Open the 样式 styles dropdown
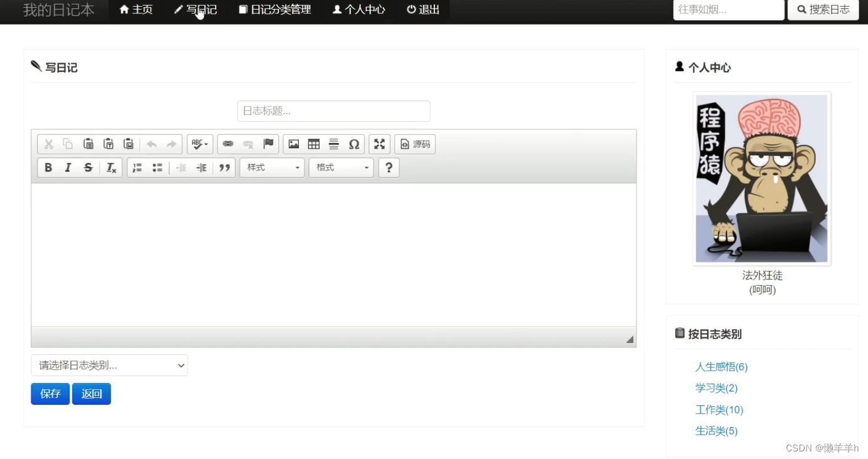The height and width of the screenshot is (459, 868). click(x=272, y=167)
